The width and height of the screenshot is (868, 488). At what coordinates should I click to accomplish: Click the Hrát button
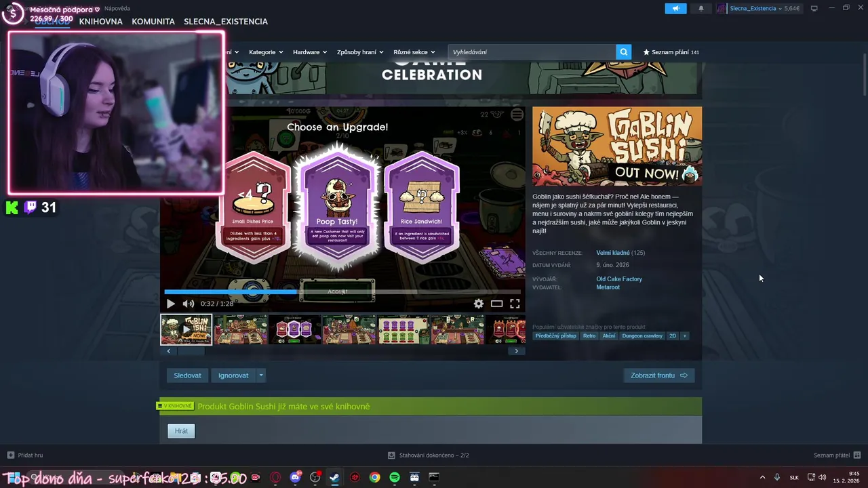pyautogui.click(x=181, y=430)
